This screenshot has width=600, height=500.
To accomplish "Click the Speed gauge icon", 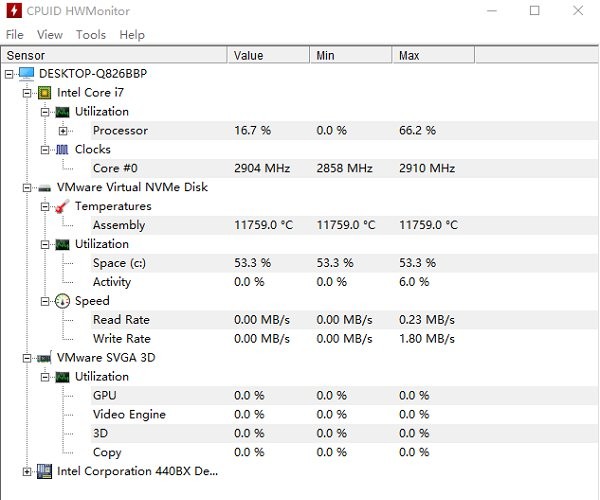I will click(x=62, y=301).
